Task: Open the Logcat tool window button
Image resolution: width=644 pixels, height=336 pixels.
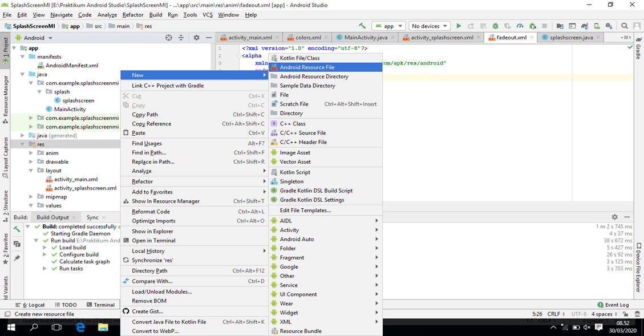Action: point(30,305)
